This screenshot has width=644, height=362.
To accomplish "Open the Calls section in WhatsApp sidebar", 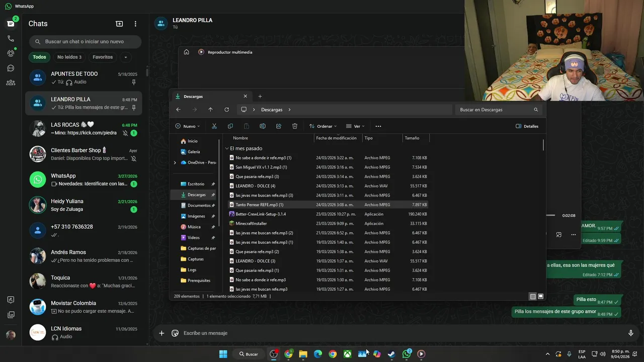I will pyautogui.click(x=11, y=38).
